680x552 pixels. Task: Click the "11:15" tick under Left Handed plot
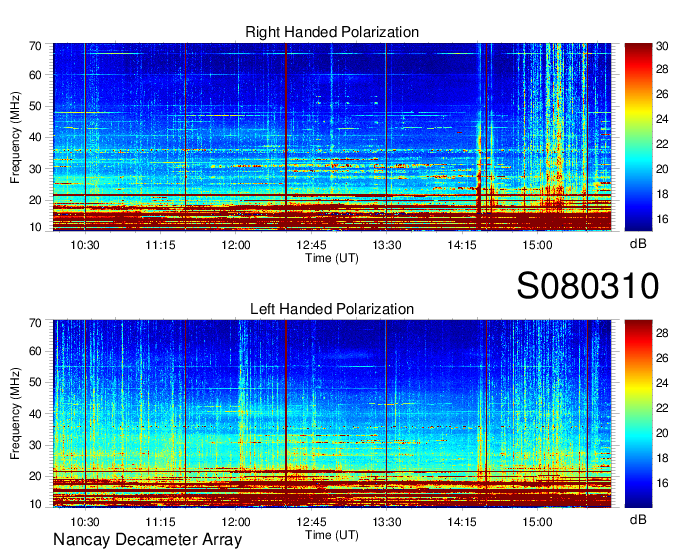pyautogui.click(x=160, y=522)
